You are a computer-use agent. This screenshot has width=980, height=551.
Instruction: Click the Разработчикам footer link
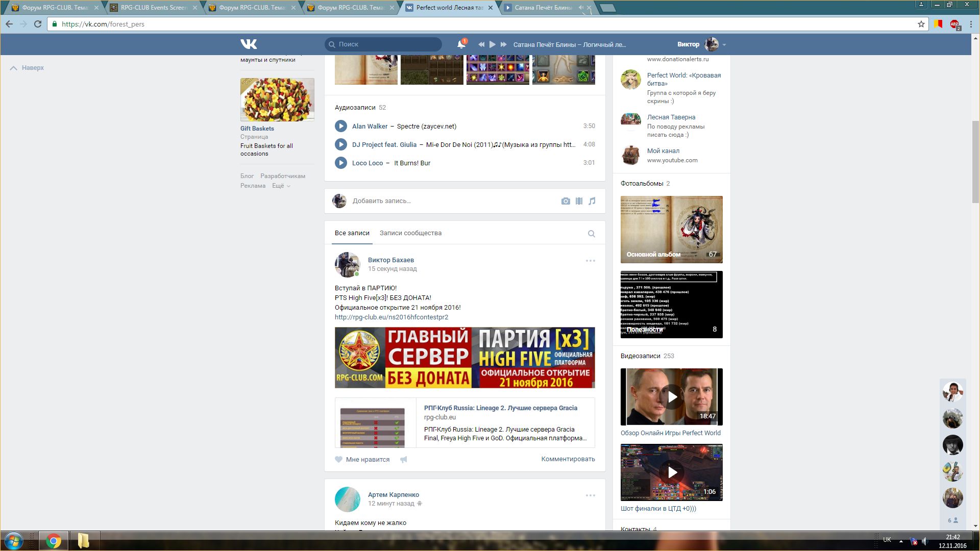283,176
